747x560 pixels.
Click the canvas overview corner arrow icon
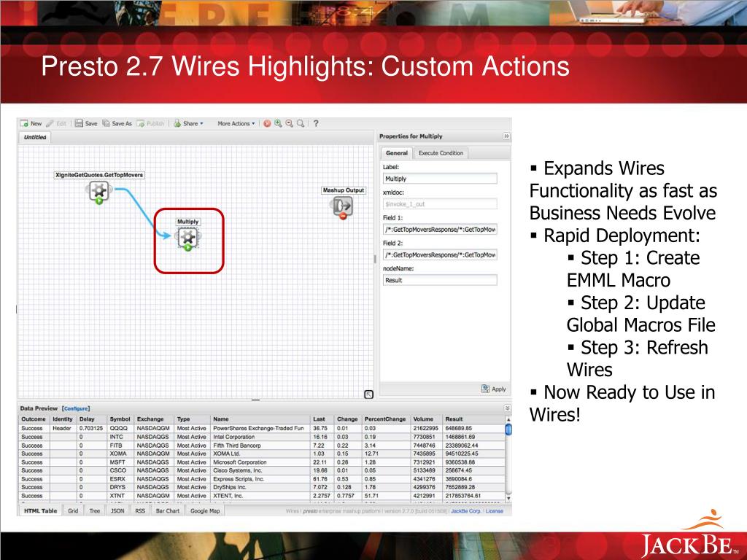368,394
